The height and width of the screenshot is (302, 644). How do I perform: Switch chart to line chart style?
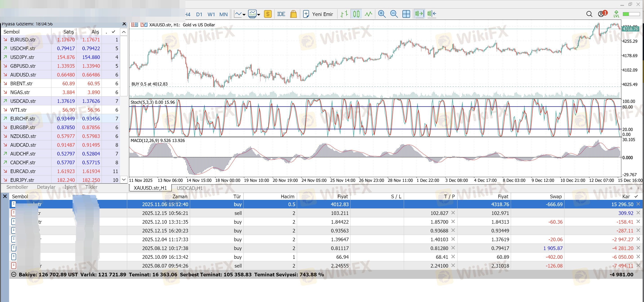[x=368, y=14]
